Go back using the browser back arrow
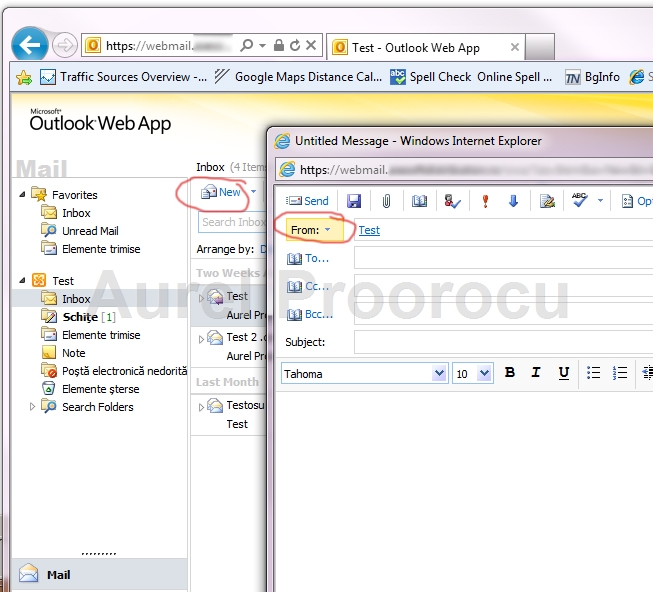Screen dimensions: 653x592 click(30, 44)
